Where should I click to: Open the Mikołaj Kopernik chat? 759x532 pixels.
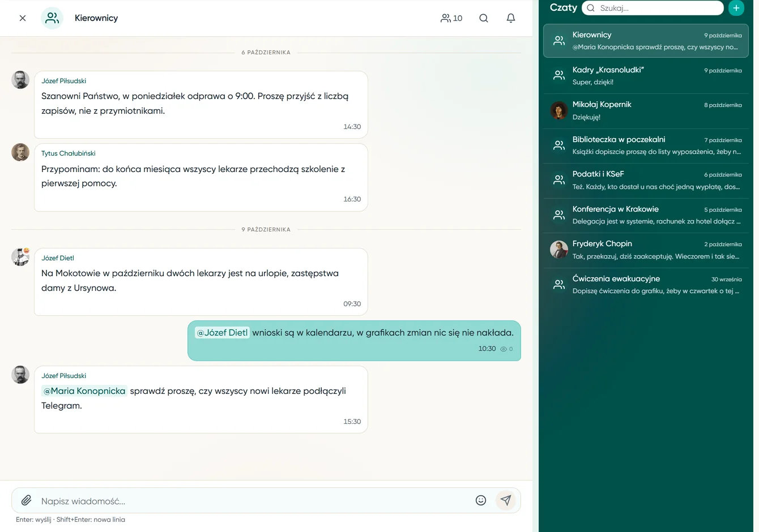(646, 110)
